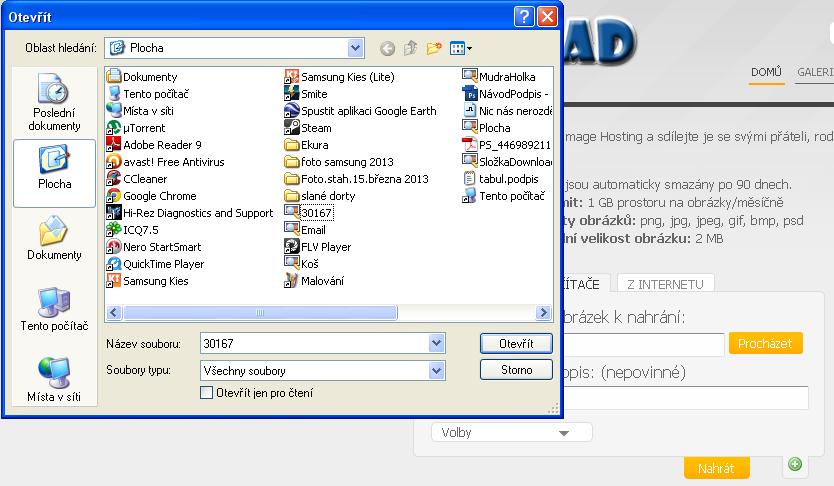Create a new folder
834x486 pixels.
(x=434, y=48)
